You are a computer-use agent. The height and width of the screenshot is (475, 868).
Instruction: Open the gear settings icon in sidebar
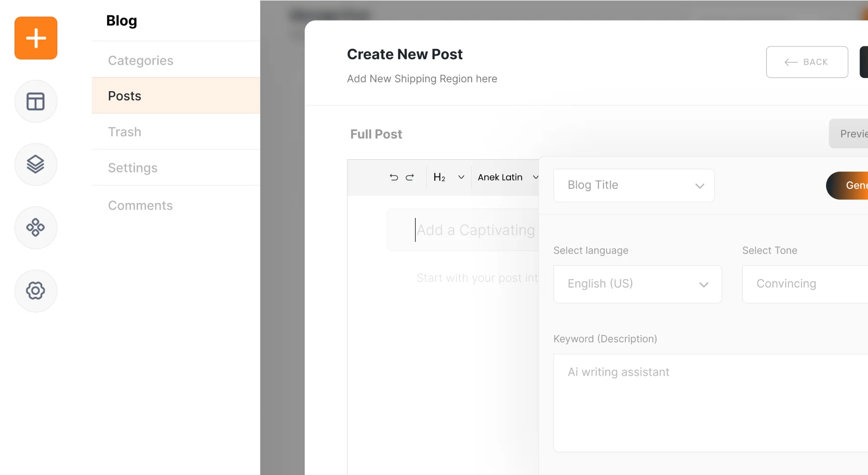click(x=36, y=291)
